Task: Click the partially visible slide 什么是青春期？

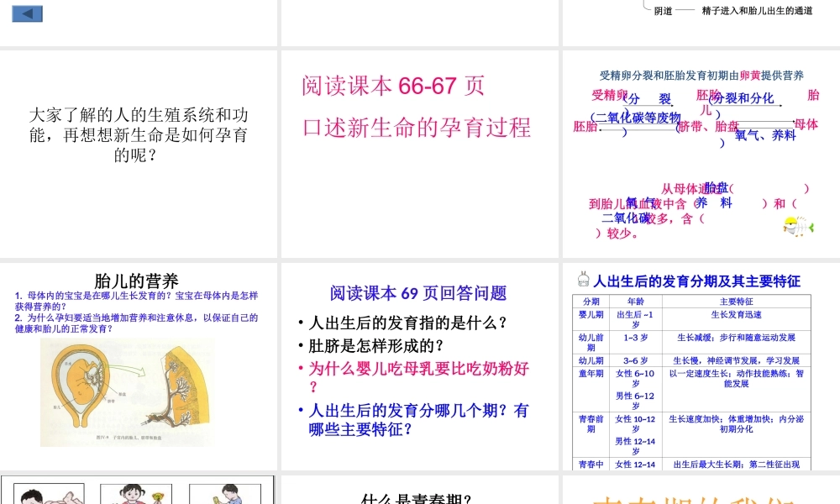Action: click(x=419, y=490)
